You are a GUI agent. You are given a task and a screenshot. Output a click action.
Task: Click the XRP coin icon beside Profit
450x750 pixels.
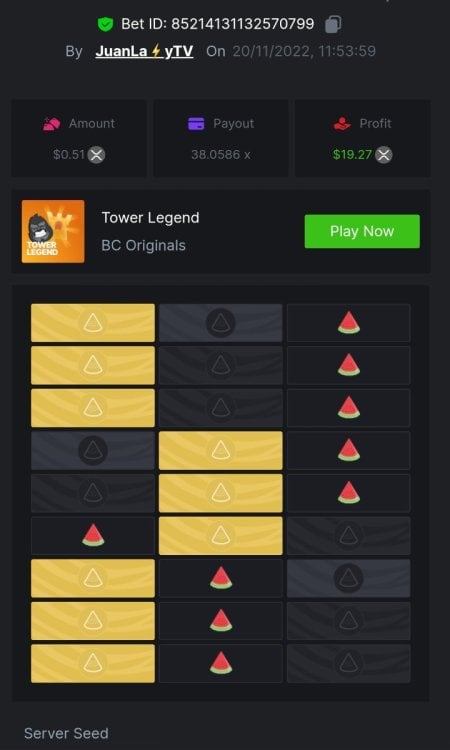tap(384, 154)
